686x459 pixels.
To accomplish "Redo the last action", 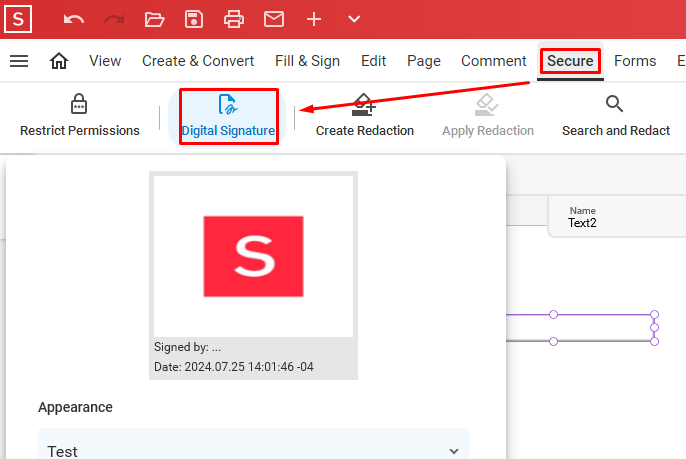I will click(114, 19).
